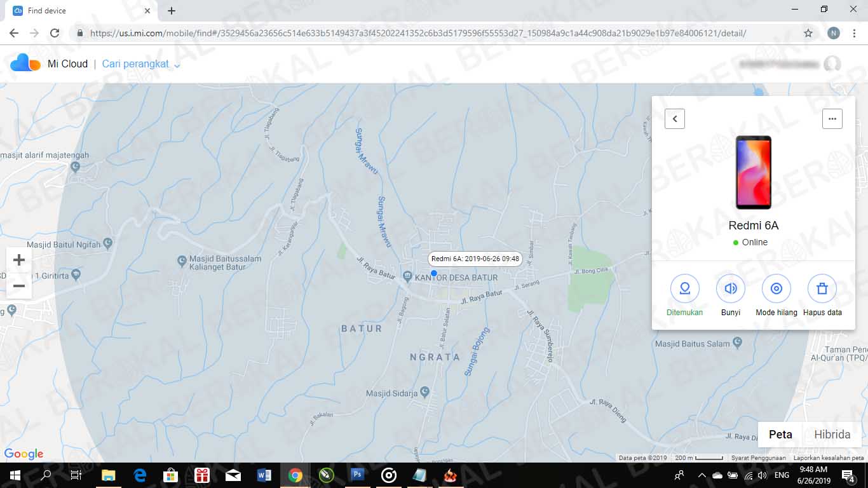The image size is (868, 488).
Task: Click Laporkan kesalahan peta link
Action: pyautogui.click(x=829, y=458)
